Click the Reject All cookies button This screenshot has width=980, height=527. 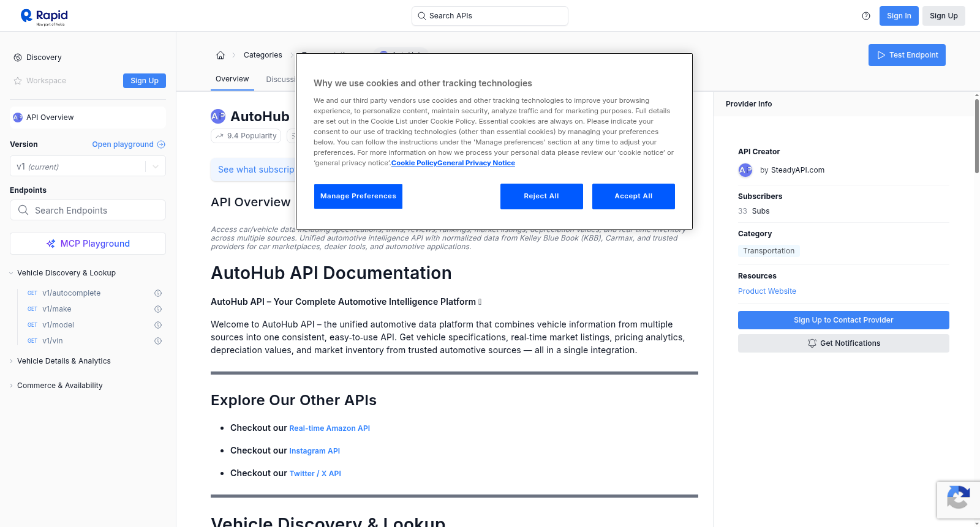(541, 196)
